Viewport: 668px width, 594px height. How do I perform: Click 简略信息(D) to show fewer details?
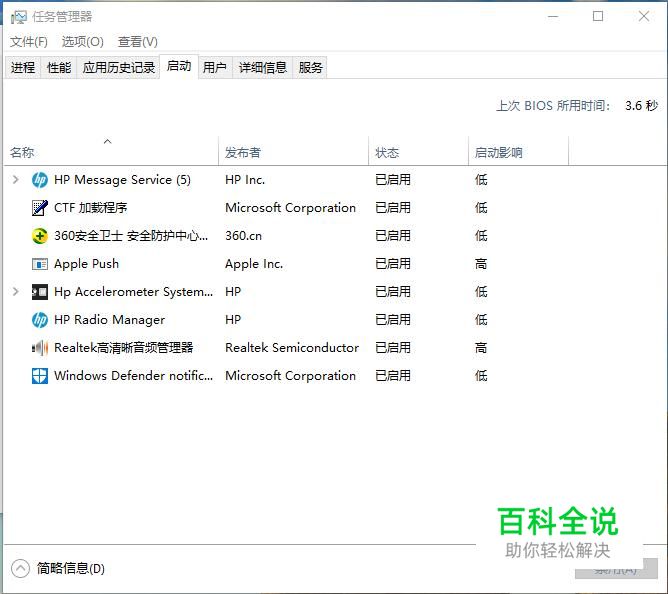pos(70,568)
